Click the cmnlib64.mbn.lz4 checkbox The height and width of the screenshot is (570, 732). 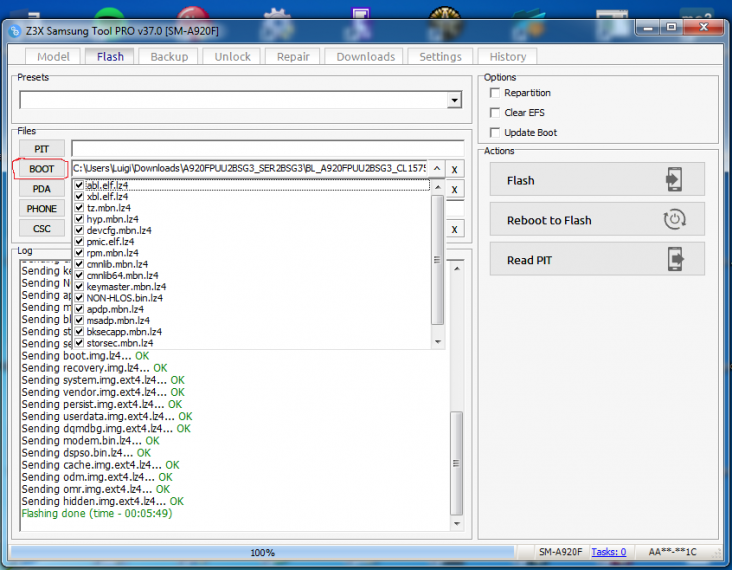(x=79, y=275)
